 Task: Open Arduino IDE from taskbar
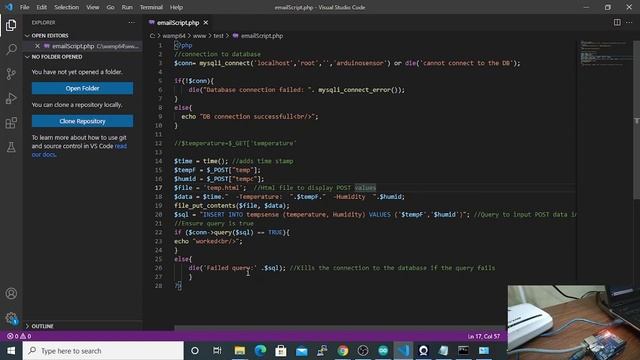click(383, 351)
